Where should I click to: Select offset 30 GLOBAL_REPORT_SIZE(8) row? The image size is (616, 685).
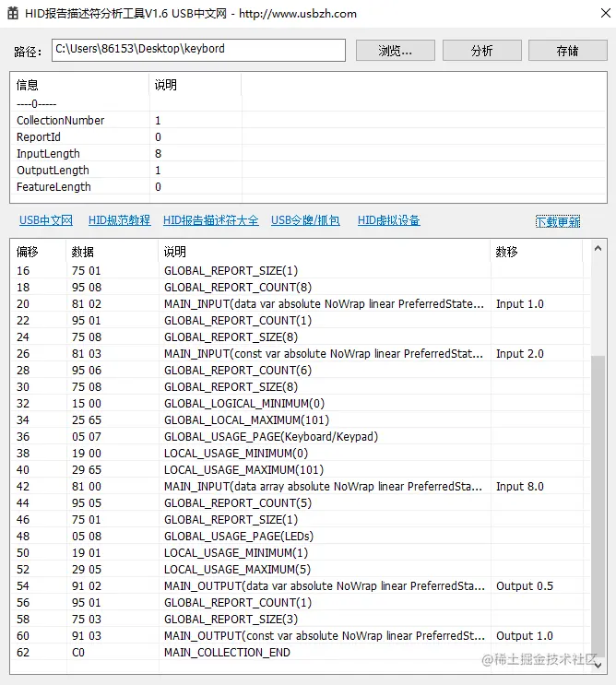click(x=301, y=386)
